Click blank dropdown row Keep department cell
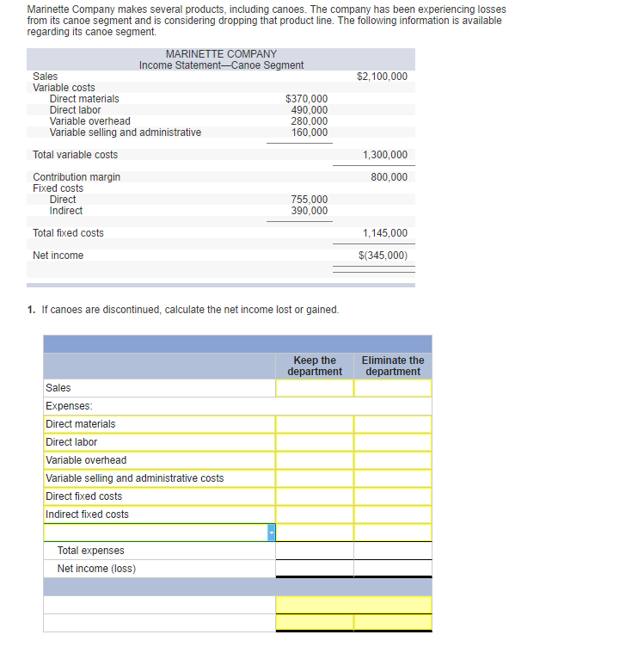The image size is (644, 647). tap(315, 533)
